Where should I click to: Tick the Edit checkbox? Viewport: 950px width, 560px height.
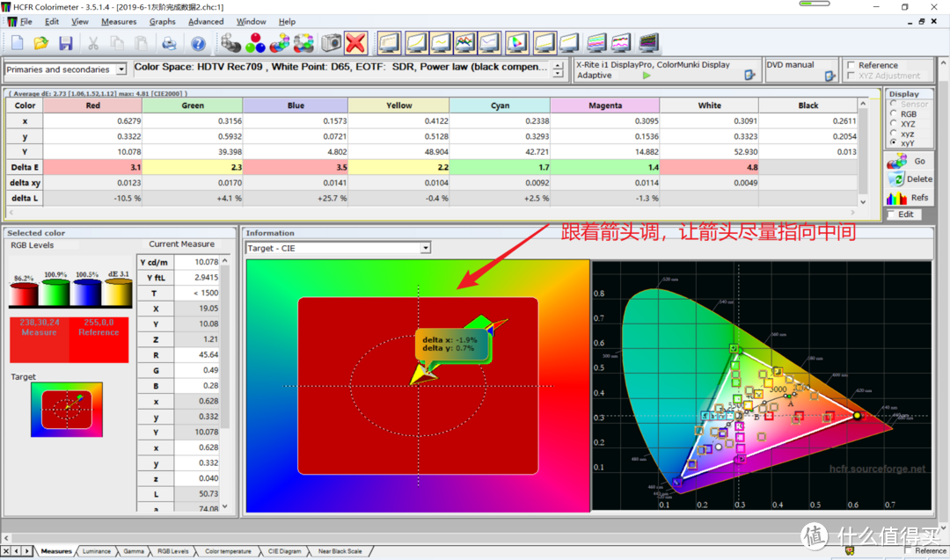click(x=892, y=215)
